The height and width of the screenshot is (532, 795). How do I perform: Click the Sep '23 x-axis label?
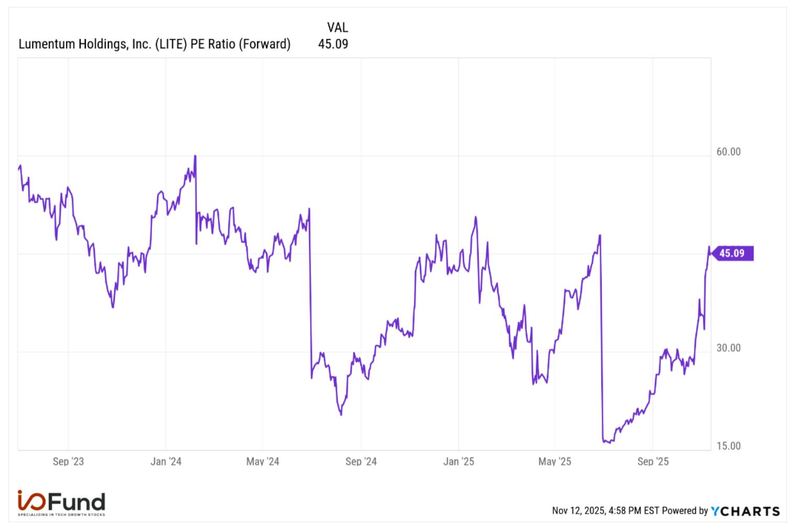[68, 461]
